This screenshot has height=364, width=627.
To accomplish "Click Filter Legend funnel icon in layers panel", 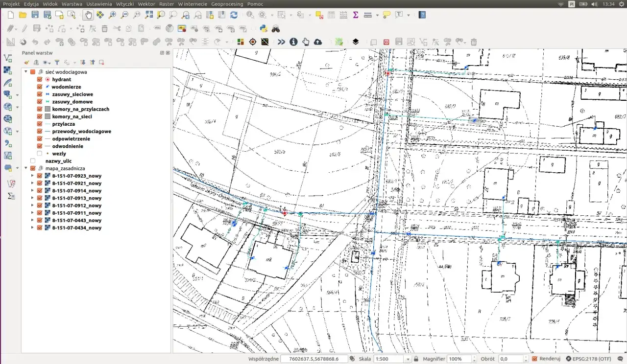I will [57, 62].
